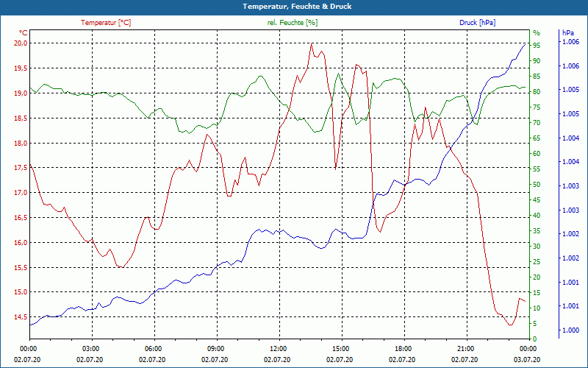Screen dimensions: 588x368
Task: Click the '03.07.20' date label
Action: (527, 359)
